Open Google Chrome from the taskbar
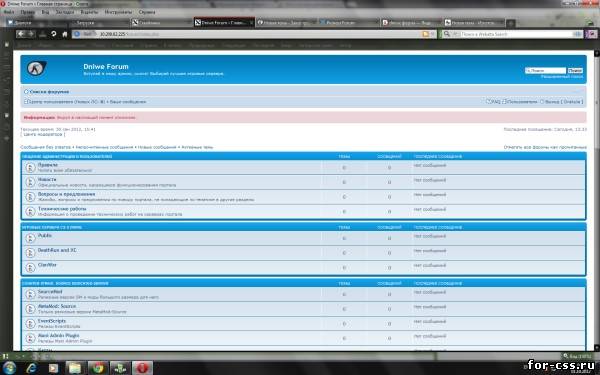The height and width of the screenshot is (375, 600). (98, 368)
